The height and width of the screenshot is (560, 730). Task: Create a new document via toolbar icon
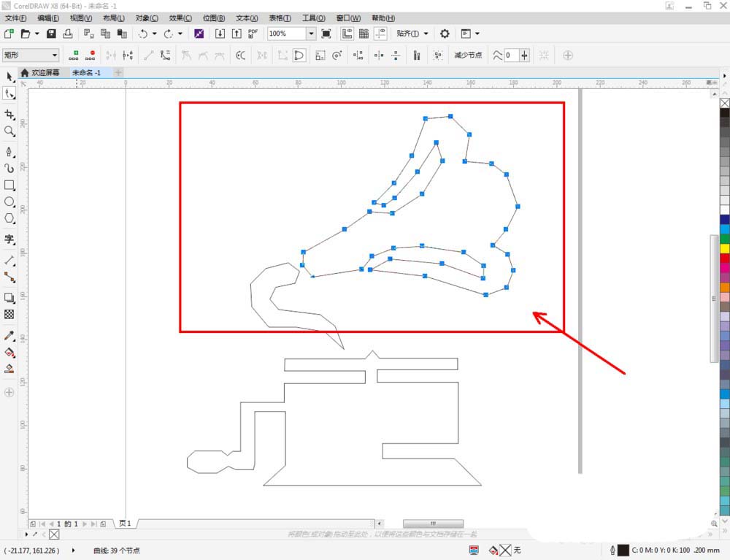9,34
